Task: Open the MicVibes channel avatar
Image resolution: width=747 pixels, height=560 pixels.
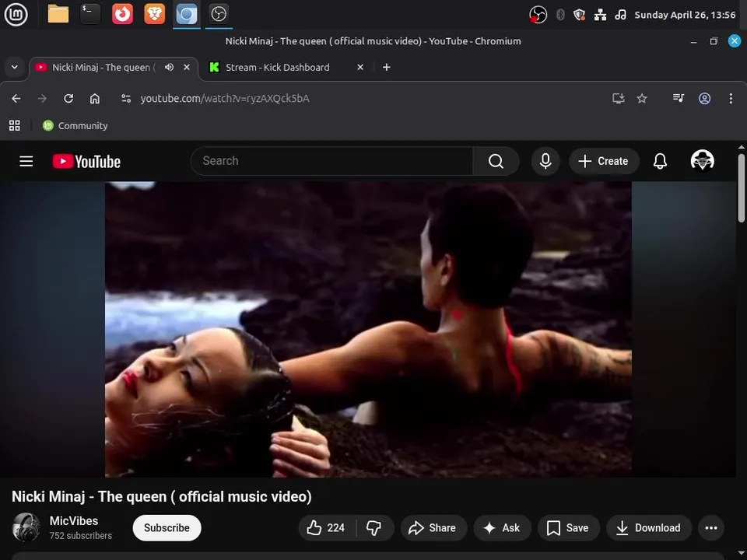Action: [x=26, y=527]
